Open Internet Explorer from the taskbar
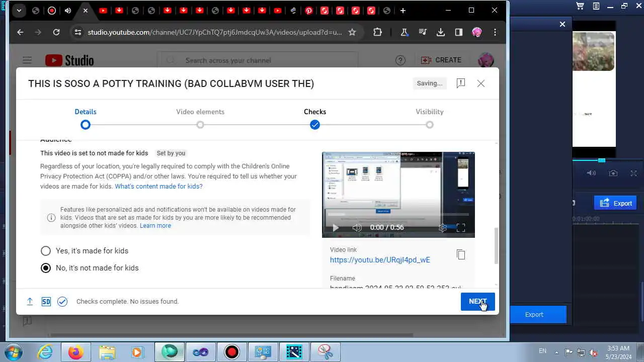Viewport: 644px width, 362px height. tap(45, 352)
